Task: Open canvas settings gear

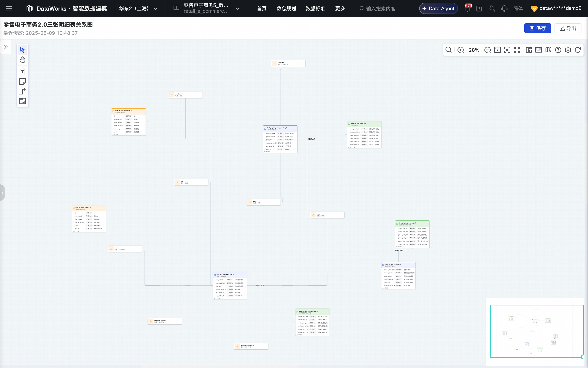Action: pos(568,50)
